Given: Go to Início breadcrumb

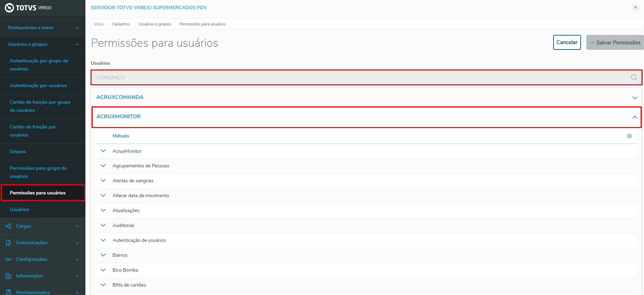Looking at the screenshot, I should tap(99, 24).
